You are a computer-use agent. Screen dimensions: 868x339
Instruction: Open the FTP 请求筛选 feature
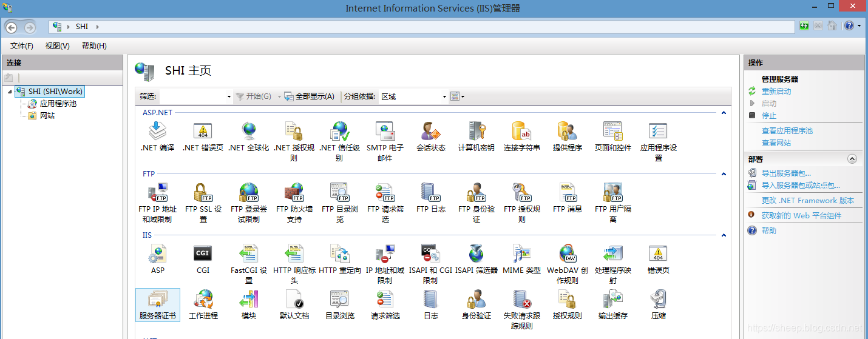385,203
